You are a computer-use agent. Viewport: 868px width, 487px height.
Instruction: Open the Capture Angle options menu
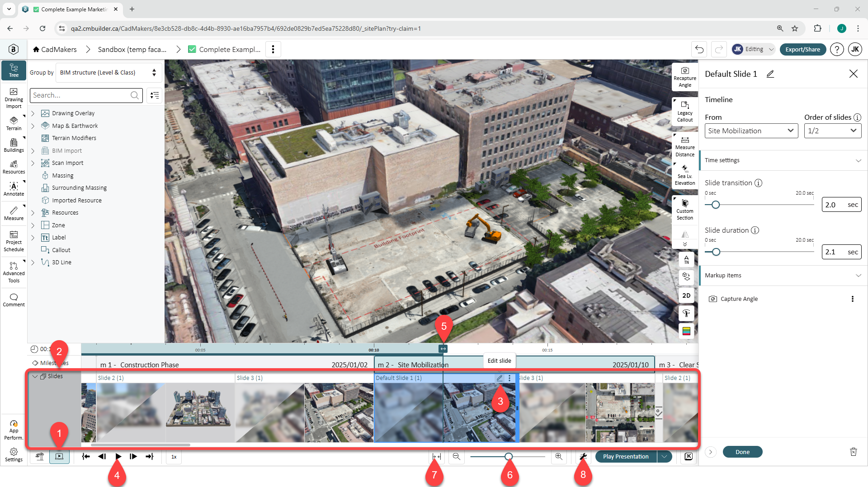(x=853, y=299)
